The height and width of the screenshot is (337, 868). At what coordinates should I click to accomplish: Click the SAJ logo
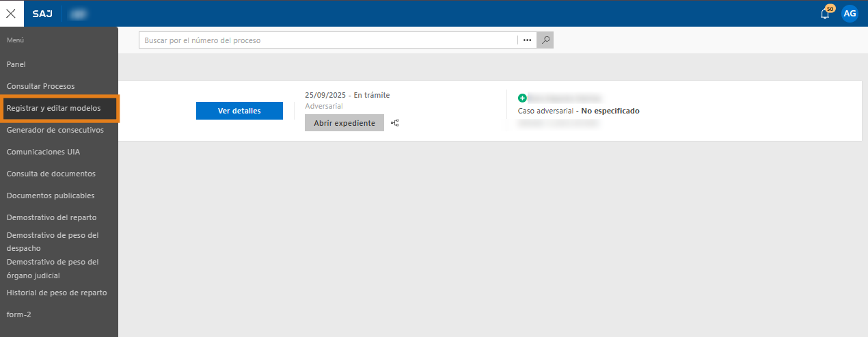(42, 14)
